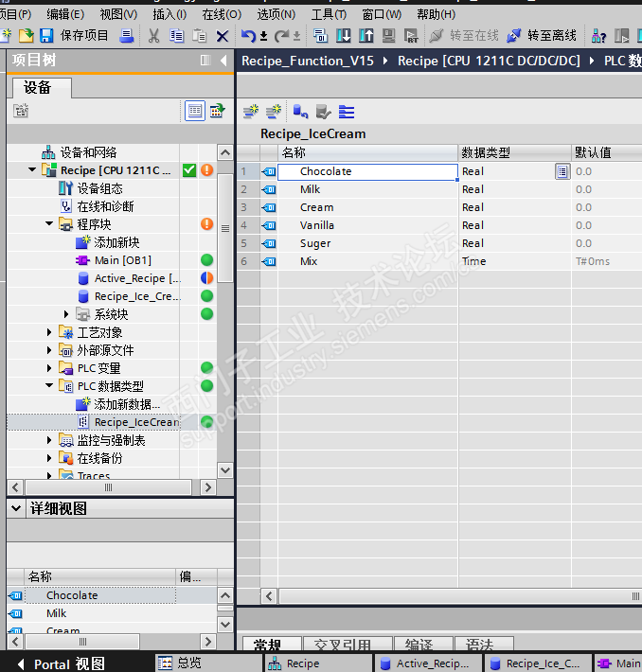Select 在线和诊断 in project tree

click(x=105, y=206)
